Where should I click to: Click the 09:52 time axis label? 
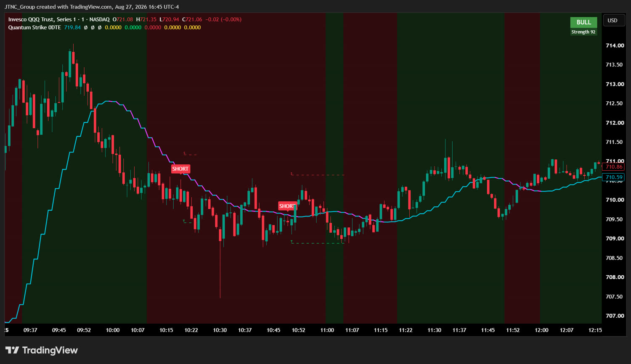(84, 330)
